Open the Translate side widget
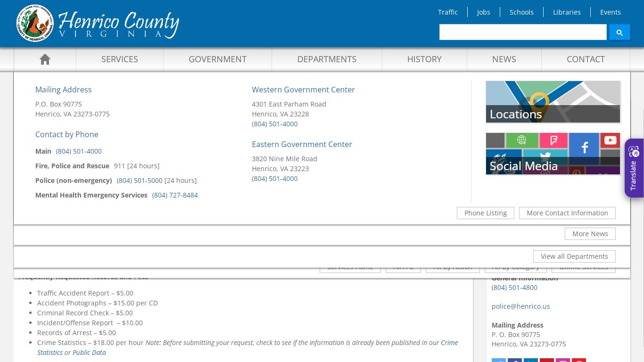This screenshot has height=362, width=644. pyautogui.click(x=634, y=168)
